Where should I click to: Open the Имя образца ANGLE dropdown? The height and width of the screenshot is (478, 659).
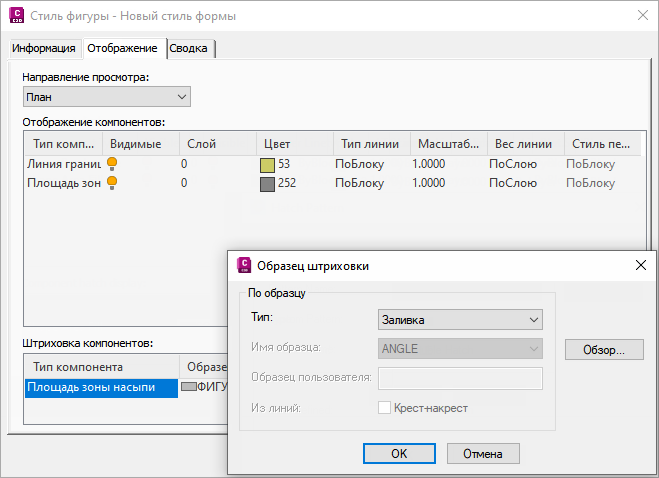tap(461, 349)
